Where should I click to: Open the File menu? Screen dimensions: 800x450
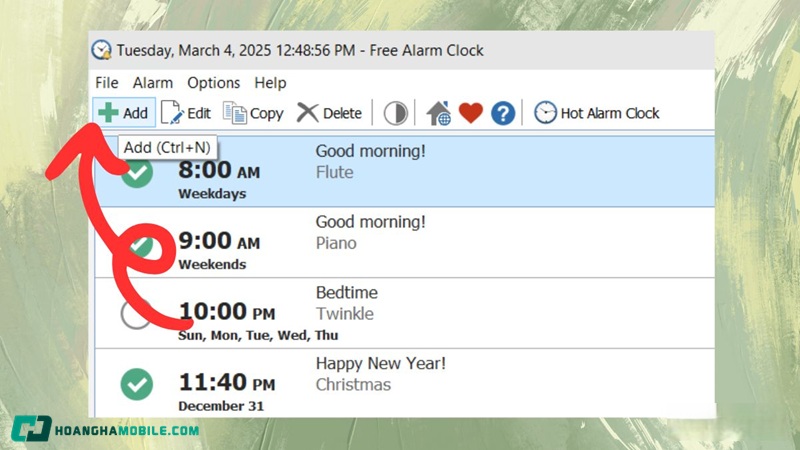(x=107, y=83)
